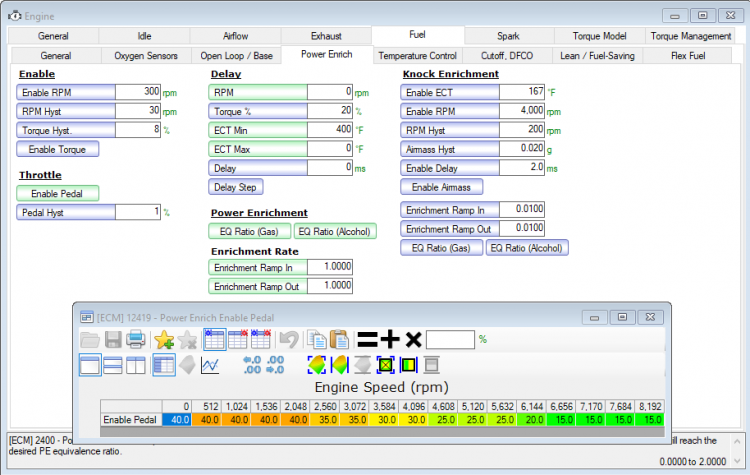Select the Oxygen Sensors sub-tab
The height and width of the screenshot is (475, 750).
[146, 55]
